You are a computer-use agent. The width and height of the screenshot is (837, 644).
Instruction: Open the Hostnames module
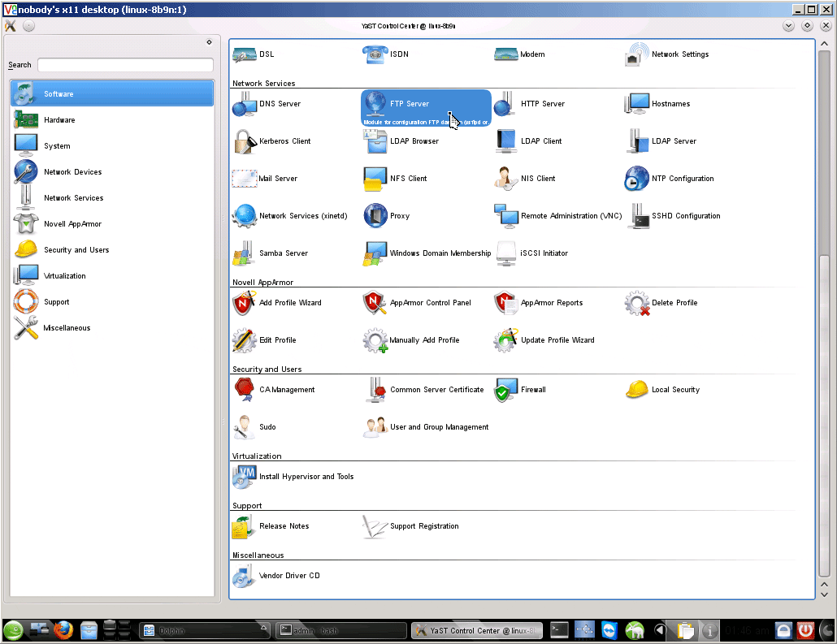657,104
